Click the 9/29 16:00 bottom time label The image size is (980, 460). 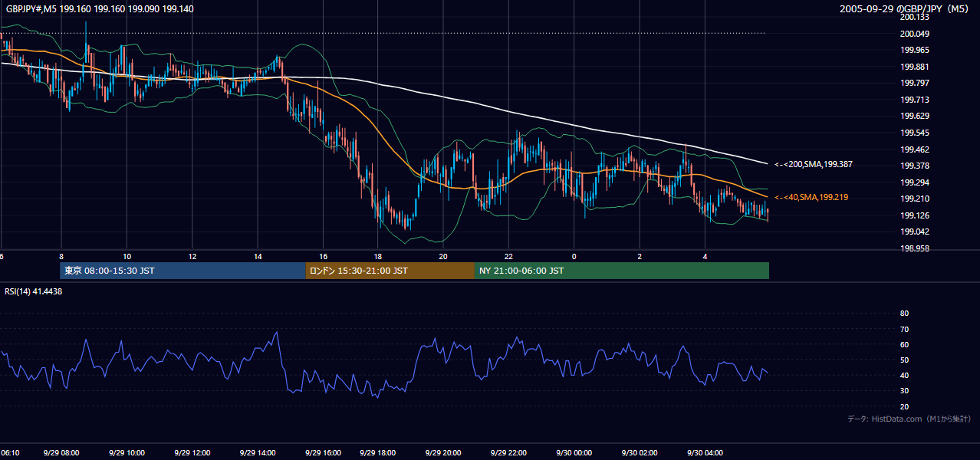pos(323,452)
